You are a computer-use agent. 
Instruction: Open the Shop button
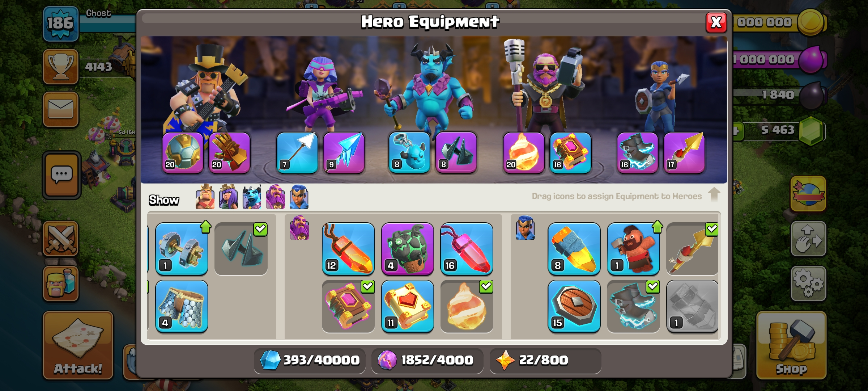tap(791, 345)
